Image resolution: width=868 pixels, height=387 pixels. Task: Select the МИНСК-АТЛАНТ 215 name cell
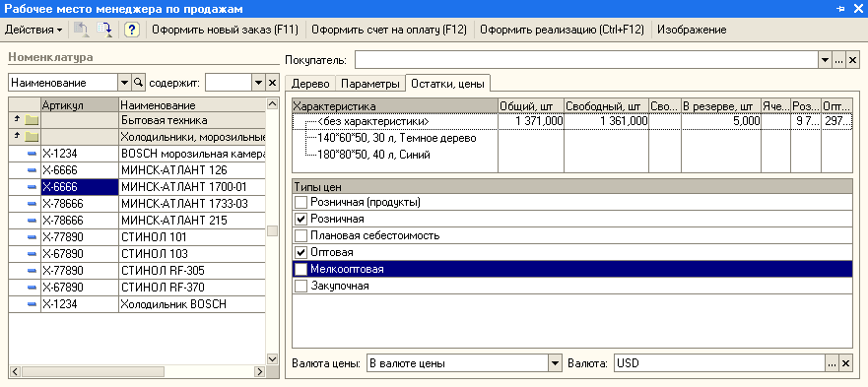pyautogui.click(x=192, y=221)
